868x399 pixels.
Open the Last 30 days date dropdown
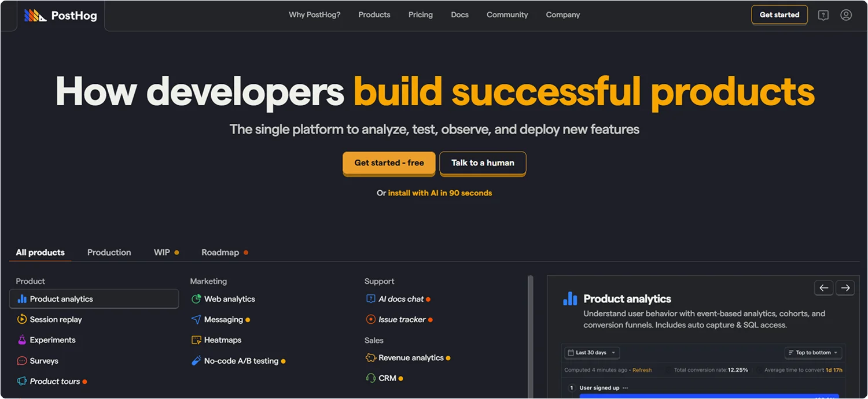click(x=591, y=353)
